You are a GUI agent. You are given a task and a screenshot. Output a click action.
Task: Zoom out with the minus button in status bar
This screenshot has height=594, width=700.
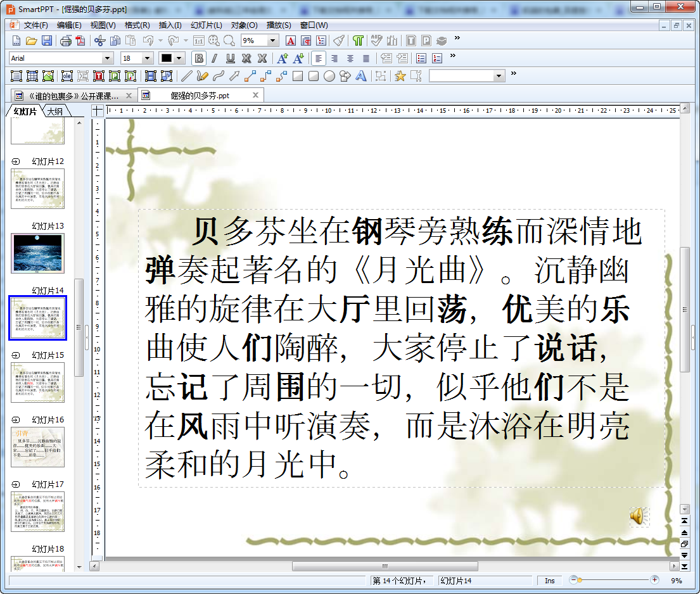(x=574, y=580)
